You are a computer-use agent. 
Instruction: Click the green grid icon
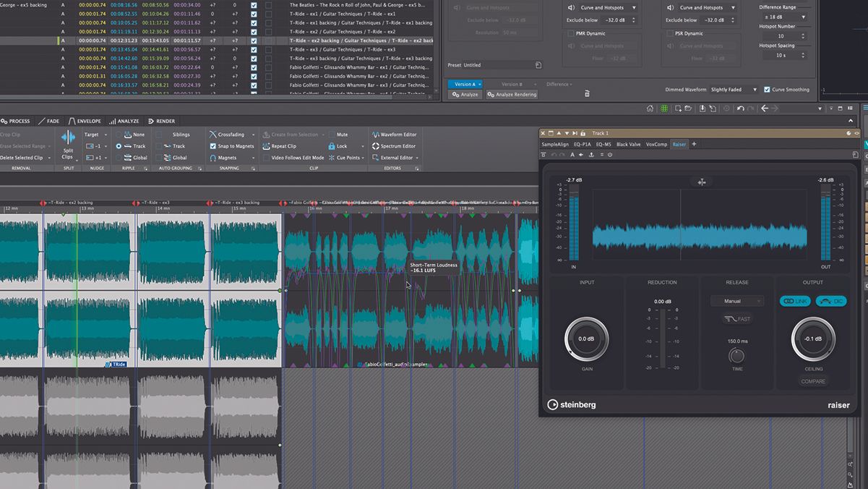pos(664,109)
